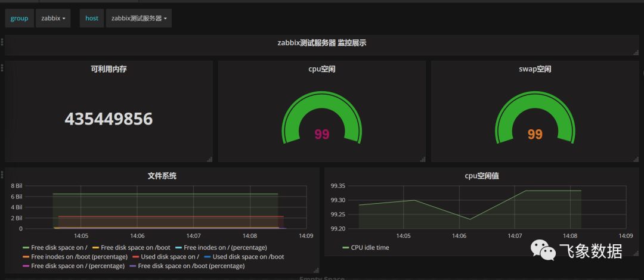The image size is (644, 280).
Task: Grab the resize corner of the 监控展示 title panel
Action: (636, 52)
